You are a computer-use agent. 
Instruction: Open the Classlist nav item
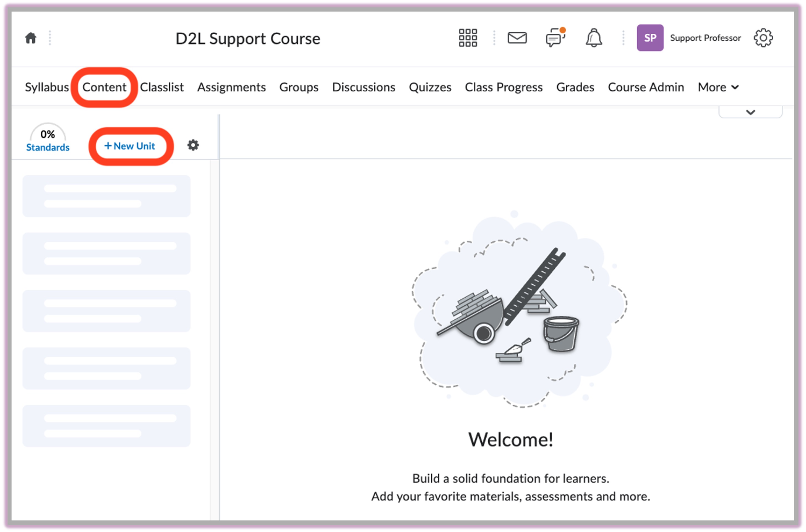coord(162,87)
